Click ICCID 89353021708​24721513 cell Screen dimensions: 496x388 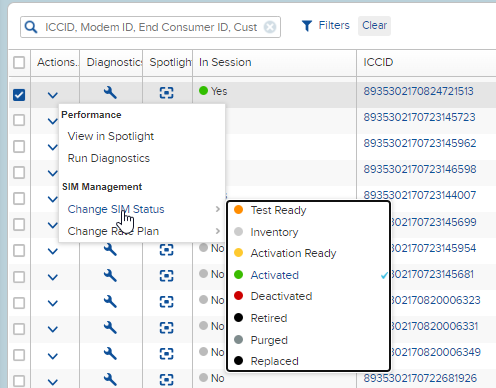click(418, 91)
